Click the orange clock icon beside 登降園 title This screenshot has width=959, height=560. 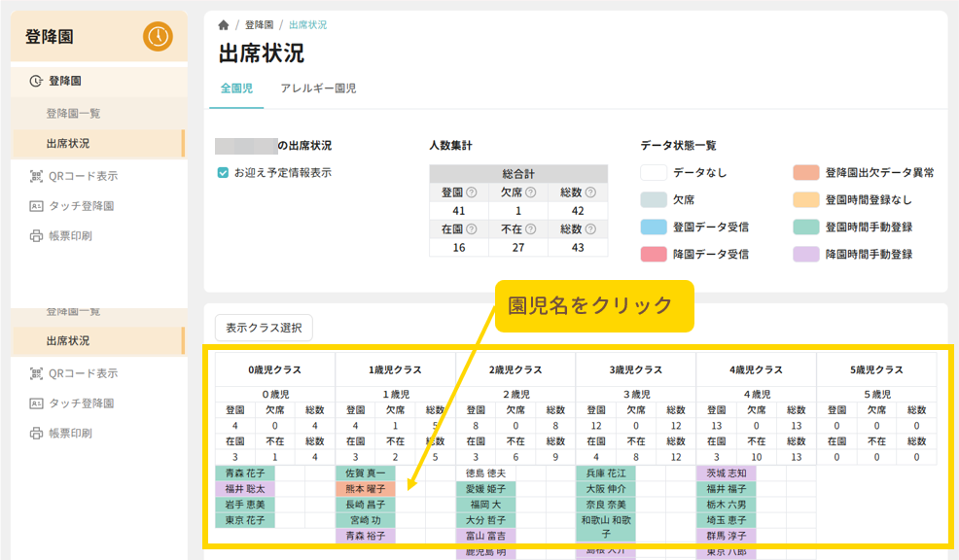point(158,36)
